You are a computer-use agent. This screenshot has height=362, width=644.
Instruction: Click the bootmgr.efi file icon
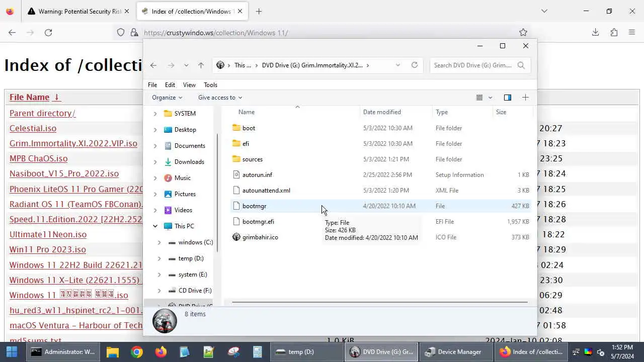pos(236,221)
